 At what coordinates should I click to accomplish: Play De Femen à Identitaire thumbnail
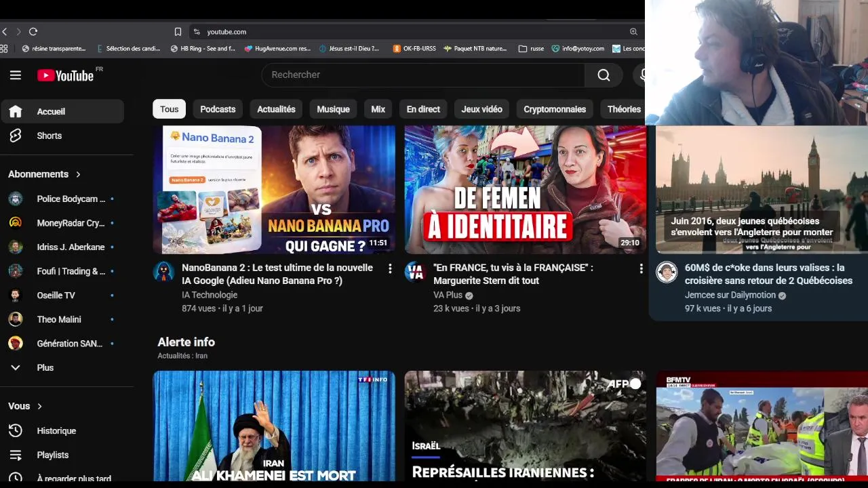coord(525,189)
